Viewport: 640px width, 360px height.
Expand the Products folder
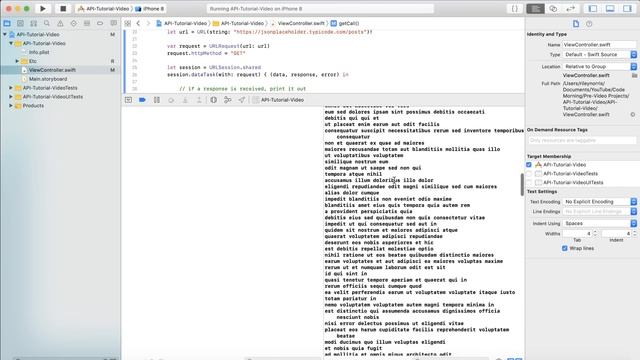point(11,106)
